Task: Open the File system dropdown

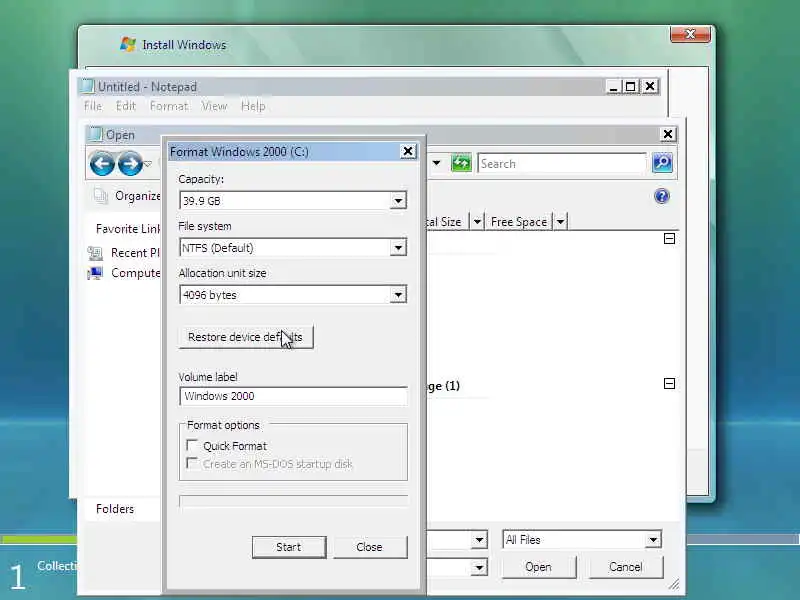Action: 398,248
